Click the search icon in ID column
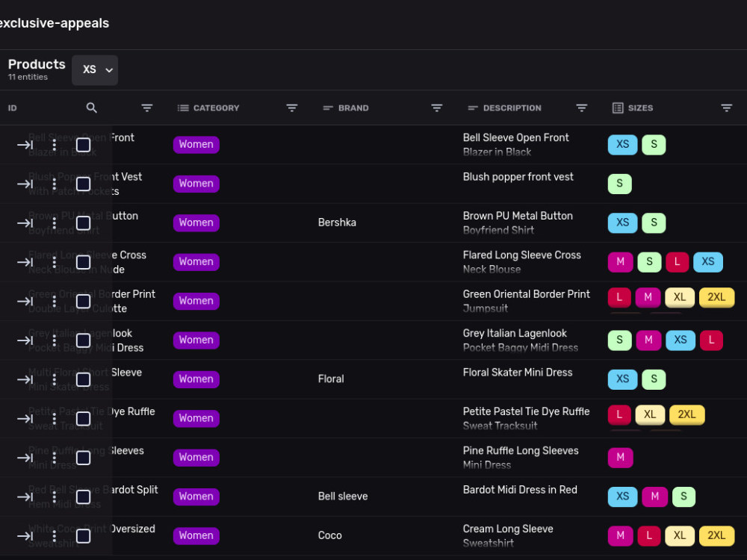The width and height of the screenshot is (747, 560). pos(91,108)
